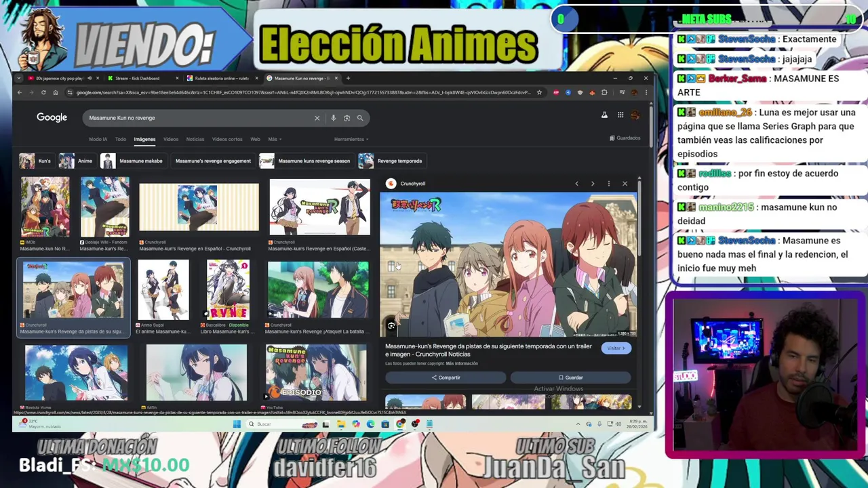Open the three-dot menu in the preview panel
Image resolution: width=868 pixels, height=488 pixels.
coord(609,184)
